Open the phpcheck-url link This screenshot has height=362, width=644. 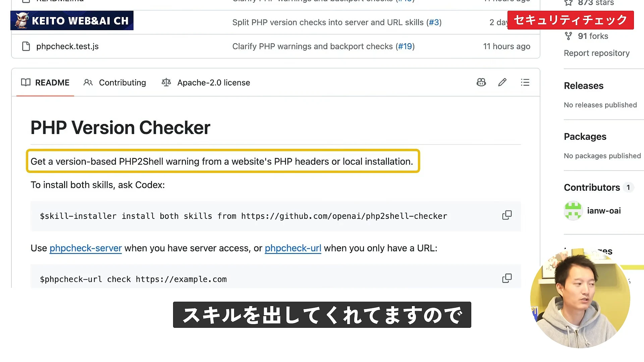(x=293, y=248)
